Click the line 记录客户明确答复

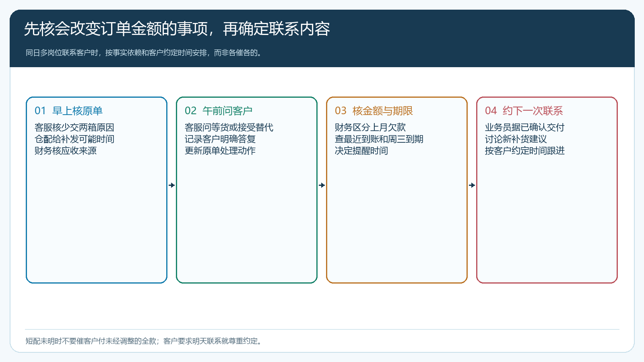[x=220, y=139]
